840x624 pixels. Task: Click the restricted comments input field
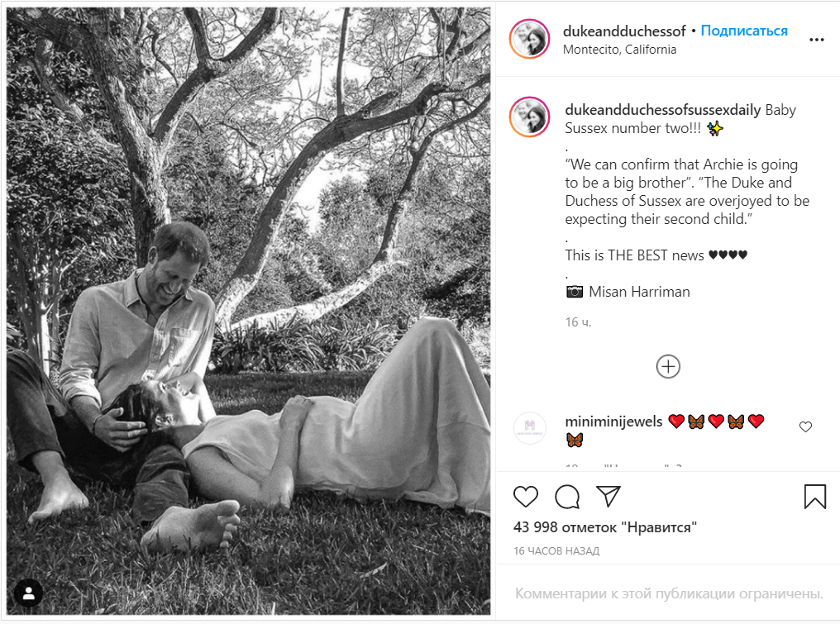[669, 593]
